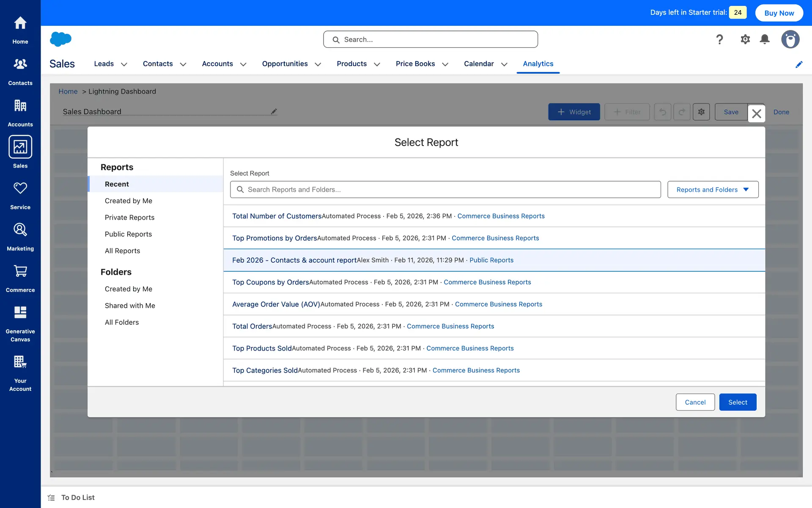Switch to the Analytics tab
The image size is (812, 508).
538,64
